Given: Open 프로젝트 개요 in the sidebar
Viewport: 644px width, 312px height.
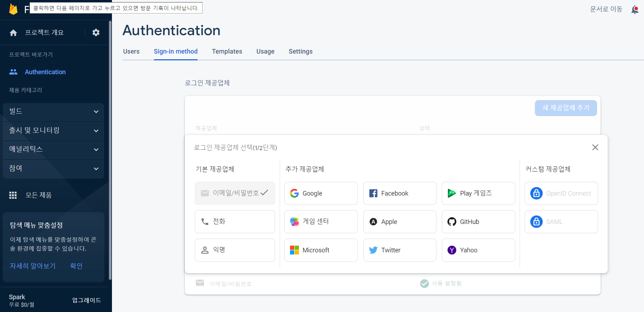Looking at the screenshot, I should tap(44, 33).
